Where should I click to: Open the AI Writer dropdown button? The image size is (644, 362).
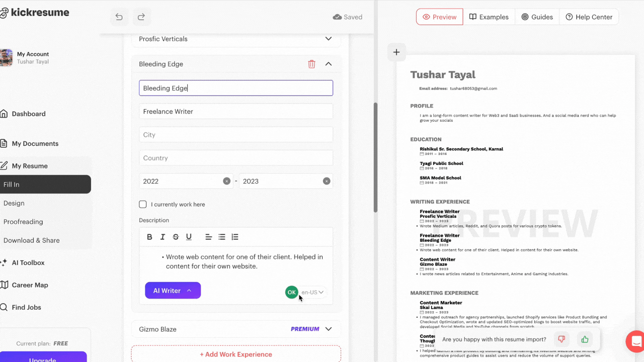(173, 291)
